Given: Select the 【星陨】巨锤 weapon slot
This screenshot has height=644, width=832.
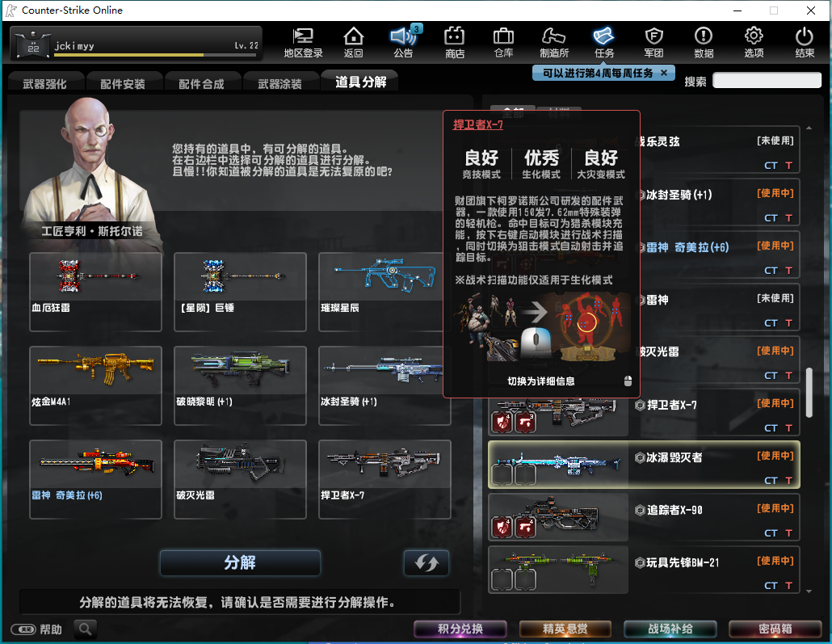Looking at the screenshot, I should [240, 292].
